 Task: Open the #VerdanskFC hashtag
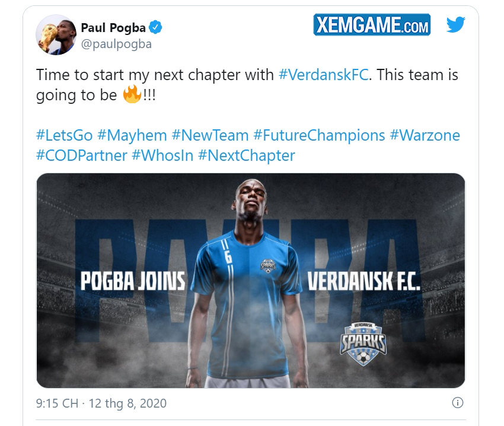[x=323, y=75]
